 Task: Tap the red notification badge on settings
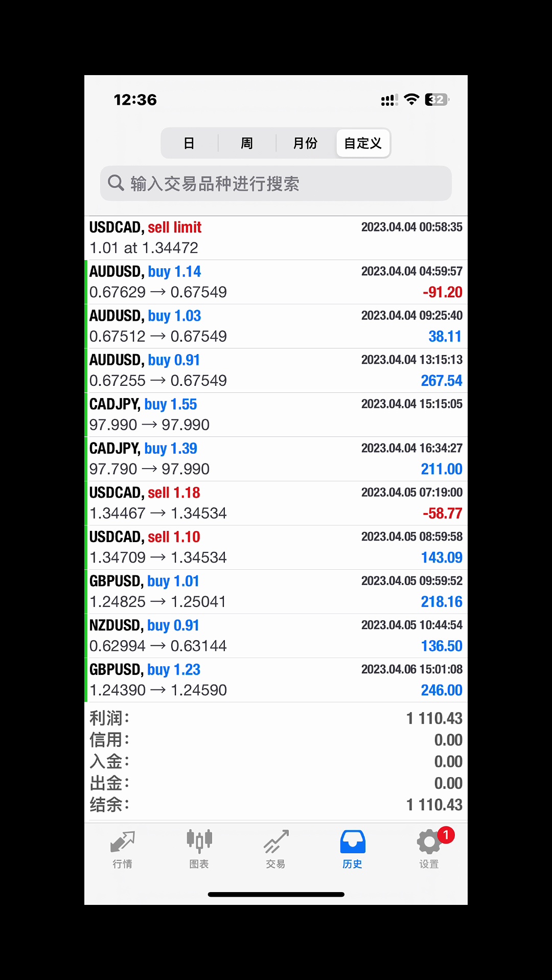[446, 835]
